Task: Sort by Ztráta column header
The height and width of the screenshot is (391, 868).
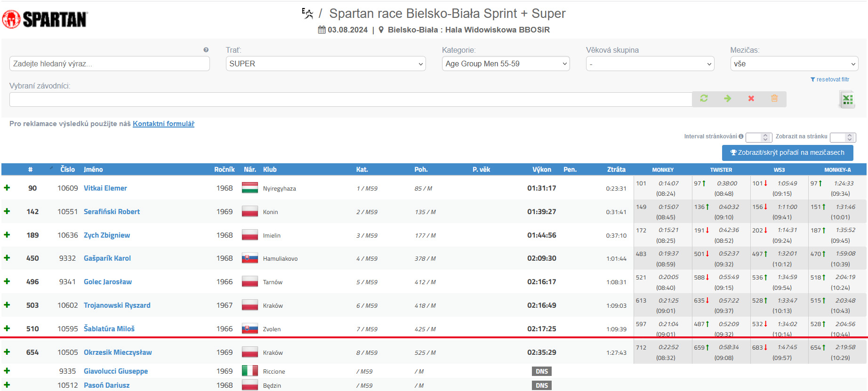Action: 616,169
